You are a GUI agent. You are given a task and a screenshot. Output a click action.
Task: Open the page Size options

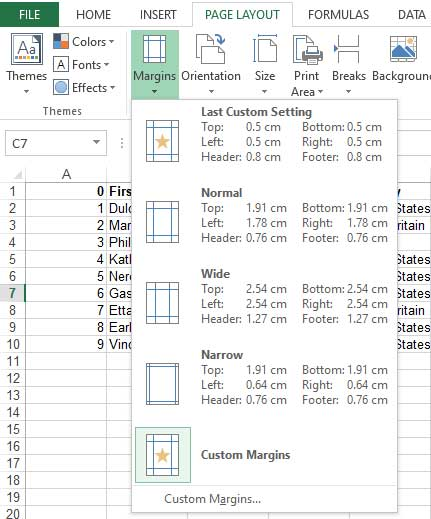(x=265, y=64)
